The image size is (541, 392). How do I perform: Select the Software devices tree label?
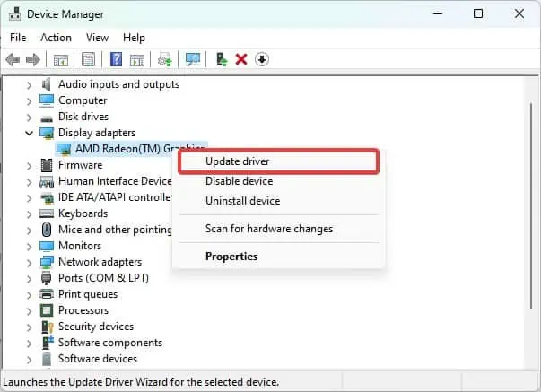pyautogui.click(x=98, y=359)
